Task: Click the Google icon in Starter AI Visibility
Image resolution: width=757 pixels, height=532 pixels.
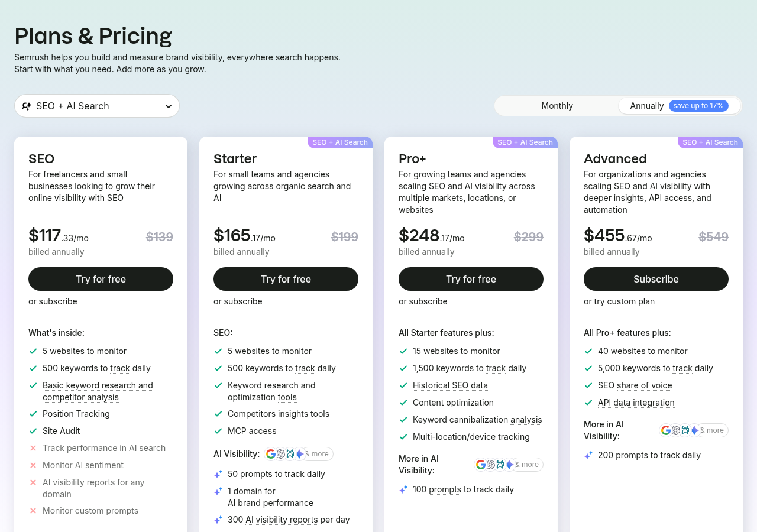Action: 271,454
